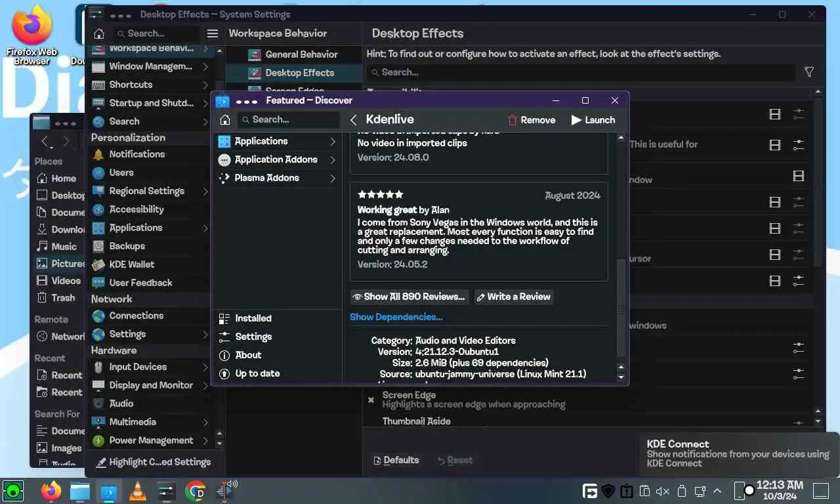Open the clock showing 12:13 AM
Image resolution: width=840 pixels, height=504 pixels.
coord(780,490)
